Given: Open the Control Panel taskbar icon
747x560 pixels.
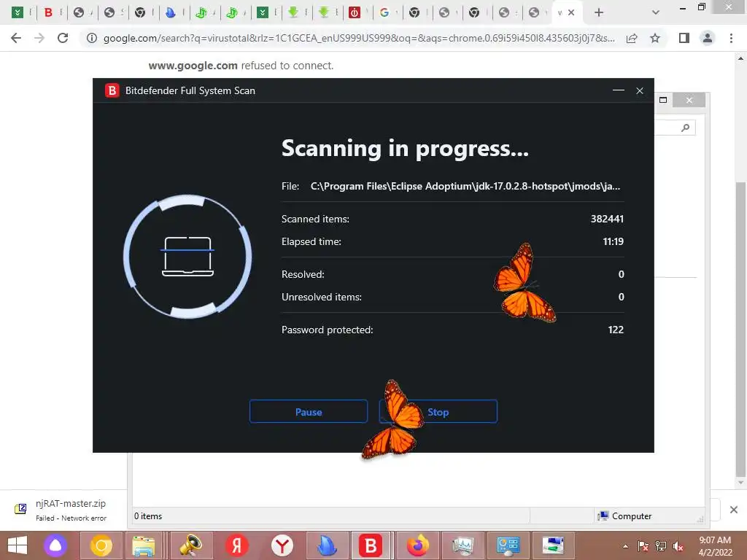Looking at the screenshot, I should (x=508, y=545).
